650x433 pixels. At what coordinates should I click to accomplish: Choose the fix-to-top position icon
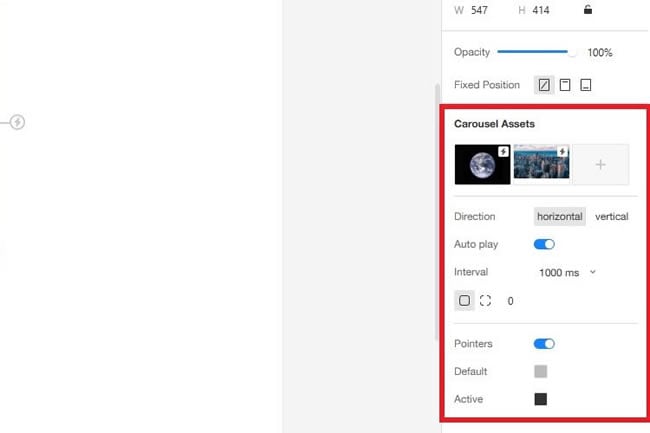click(x=565, y=85)
